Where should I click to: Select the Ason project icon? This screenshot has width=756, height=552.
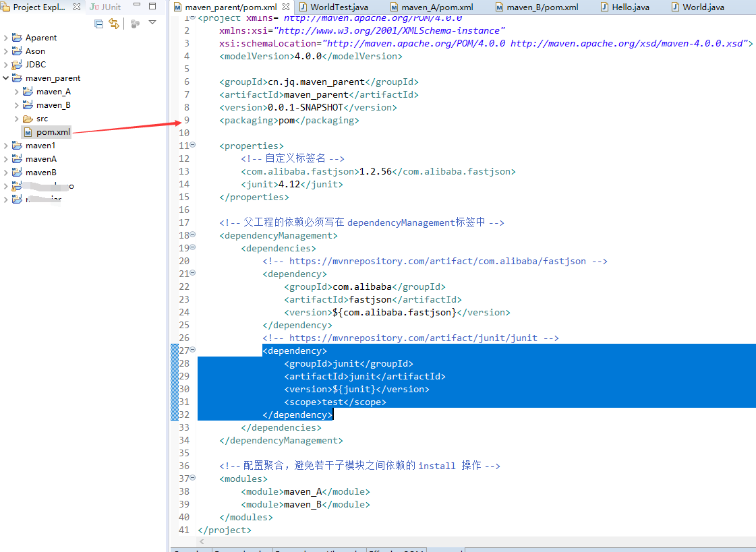(x=17, y=51)
